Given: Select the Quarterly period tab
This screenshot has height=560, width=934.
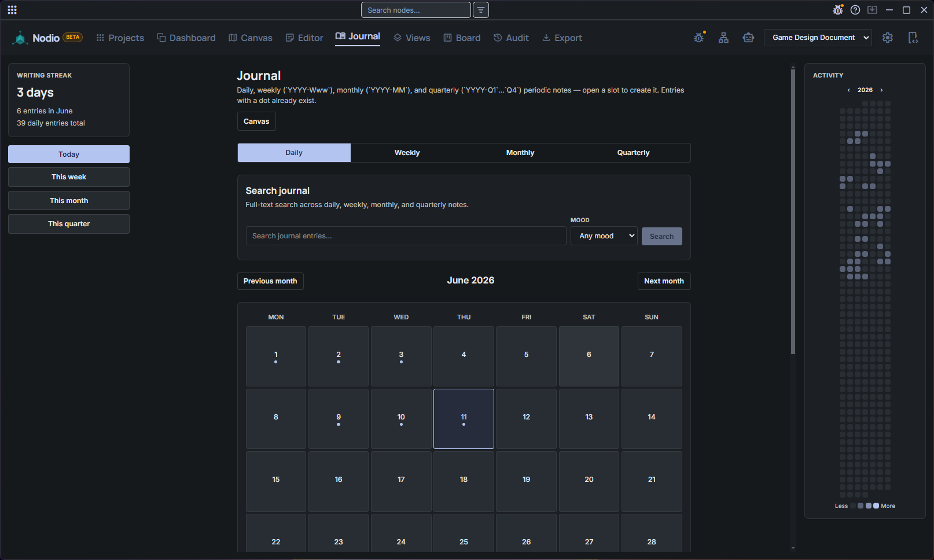Looking at the screenshot, I should 634,153.
